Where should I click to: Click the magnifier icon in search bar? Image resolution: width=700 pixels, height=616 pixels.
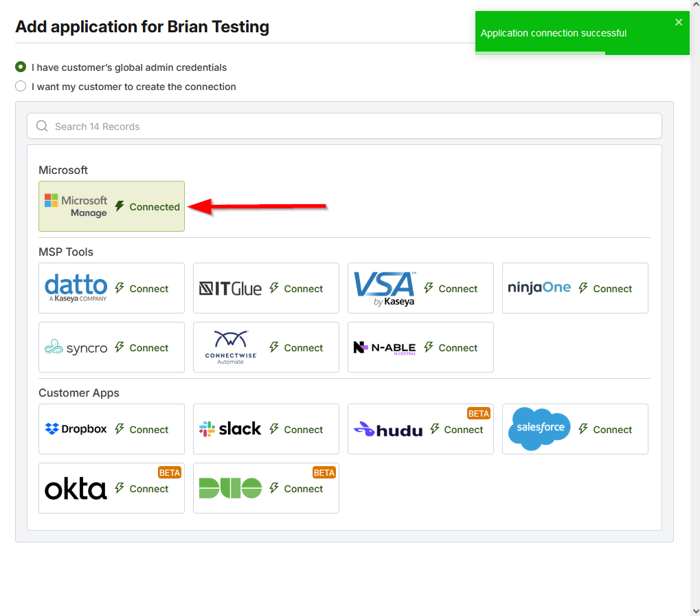click(x=42, y=126)
